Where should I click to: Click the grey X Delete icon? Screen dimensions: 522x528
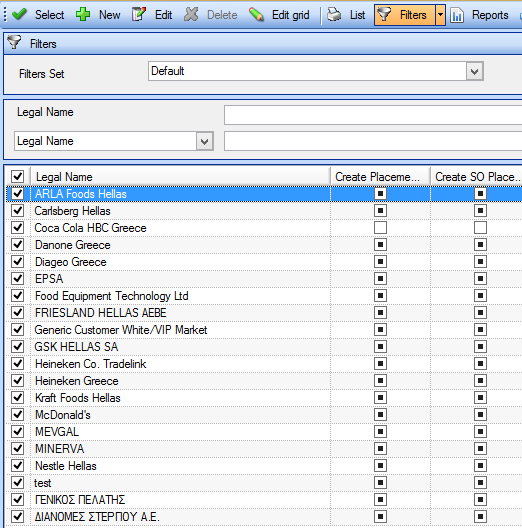point(191,14)
